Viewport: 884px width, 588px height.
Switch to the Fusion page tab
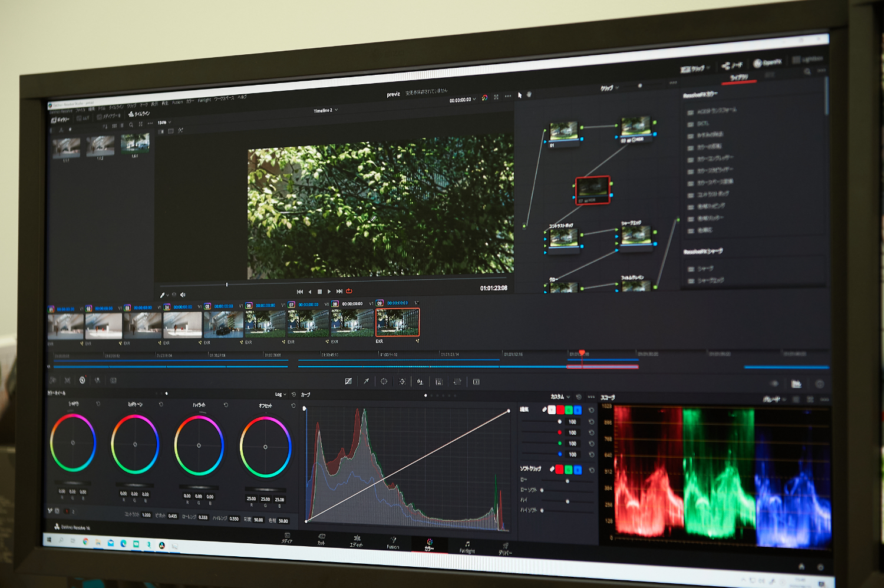click(x=392, y=543)
